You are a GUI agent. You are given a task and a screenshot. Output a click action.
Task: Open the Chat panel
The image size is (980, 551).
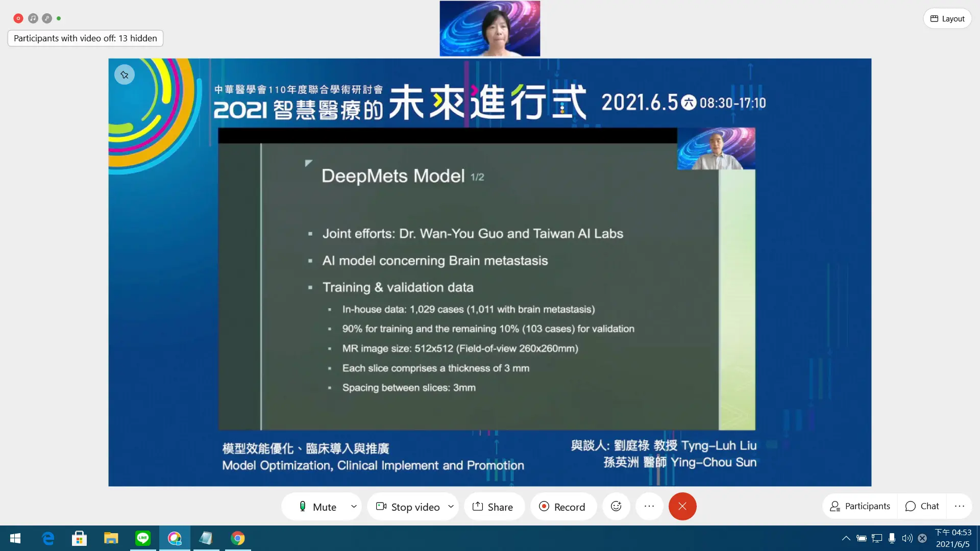922,506
